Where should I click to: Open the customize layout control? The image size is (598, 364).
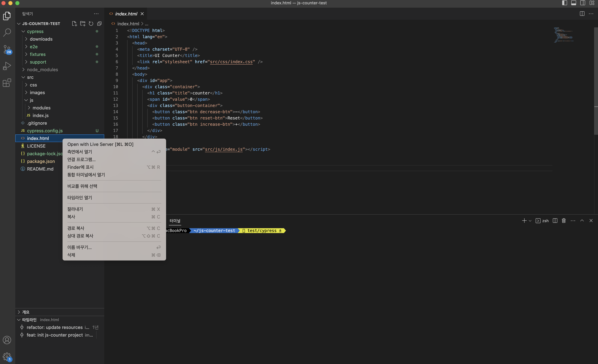tap(592, 3)
